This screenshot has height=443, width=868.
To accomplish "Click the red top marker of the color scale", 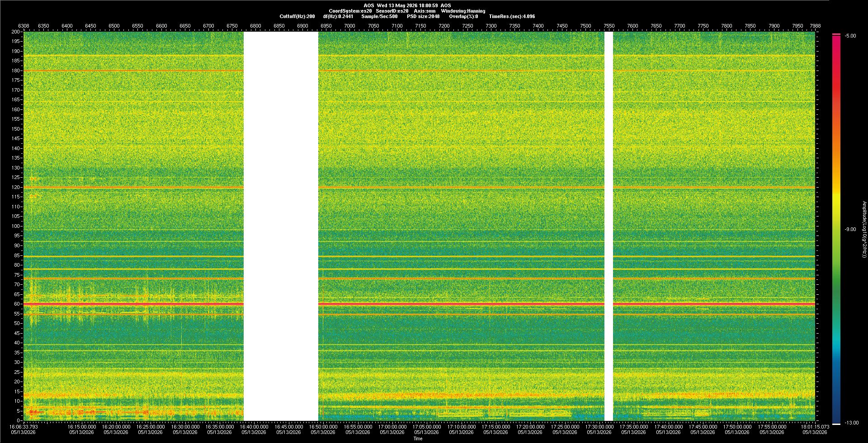I will (836, 34).
